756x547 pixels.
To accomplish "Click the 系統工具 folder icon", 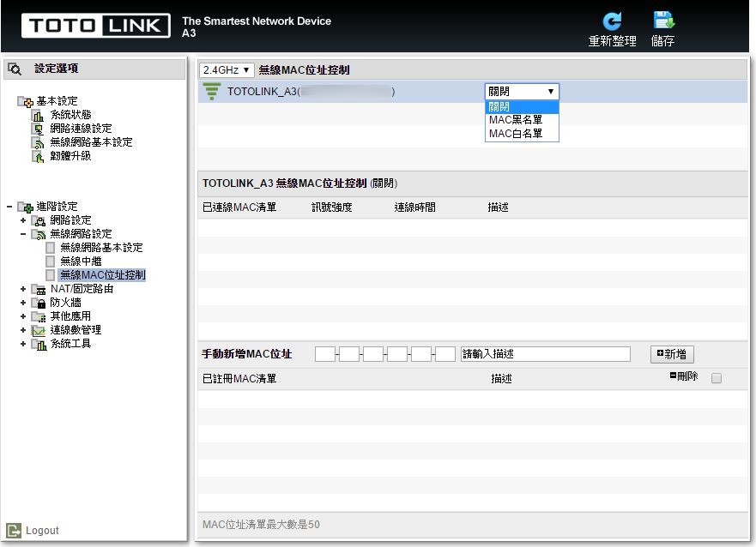I will (38, 345).
